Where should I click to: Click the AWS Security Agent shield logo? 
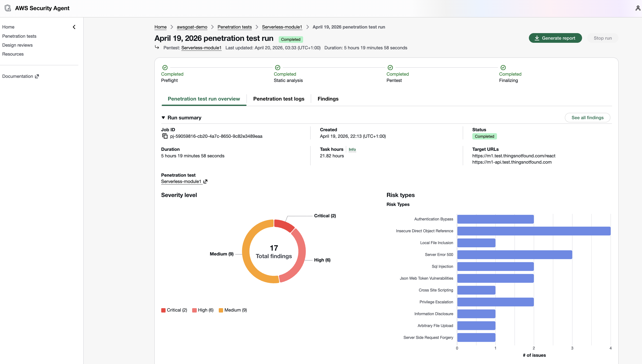[x=8, y=8]
